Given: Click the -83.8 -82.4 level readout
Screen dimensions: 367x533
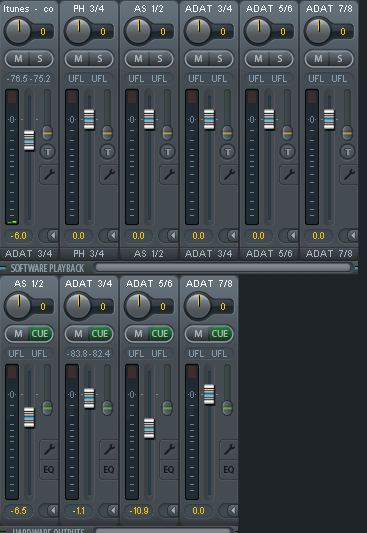Looking at the screenshot, I should pyautogui.click(x=89, y=354).
